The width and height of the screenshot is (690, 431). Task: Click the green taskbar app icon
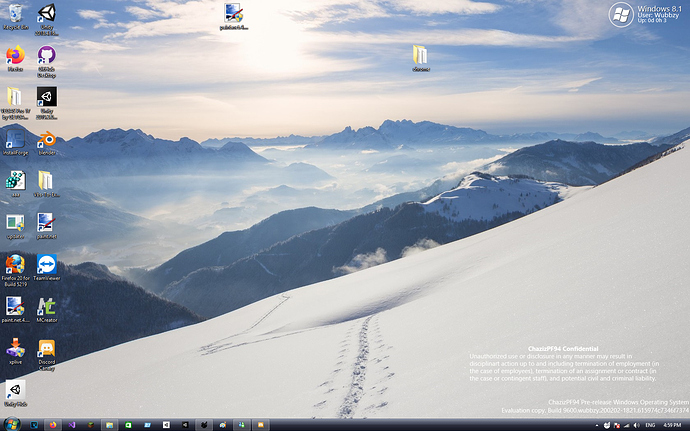pyautogui.click(x=128, y=425)
